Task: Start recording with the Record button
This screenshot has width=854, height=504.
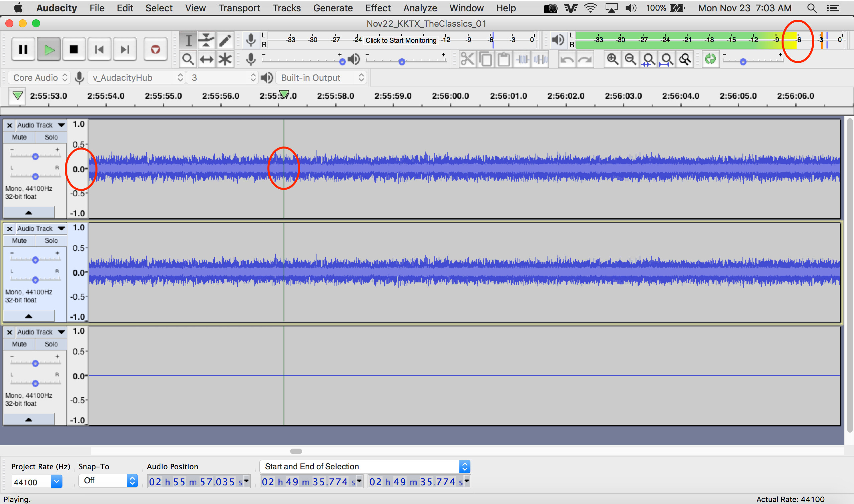Action: [x=155, y=50]
